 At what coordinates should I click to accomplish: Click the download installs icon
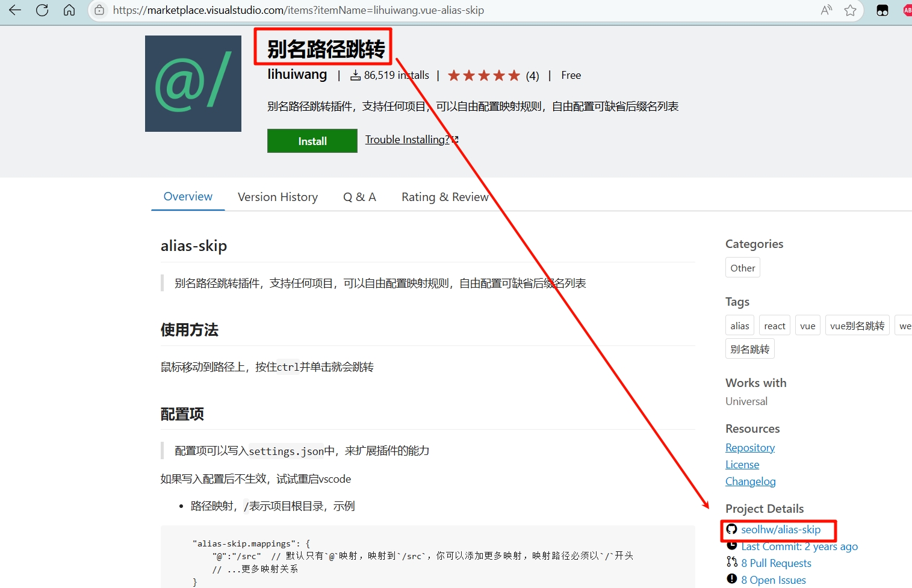356,75
